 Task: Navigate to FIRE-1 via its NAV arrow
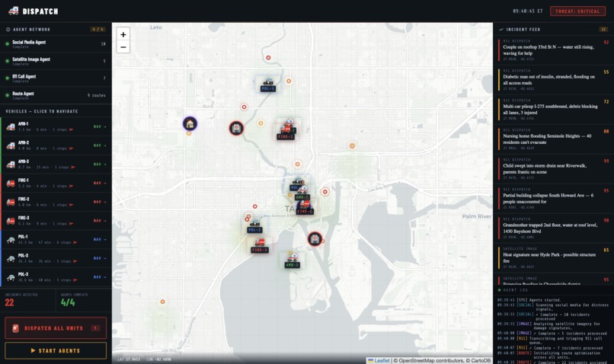(x=100, y=183)
